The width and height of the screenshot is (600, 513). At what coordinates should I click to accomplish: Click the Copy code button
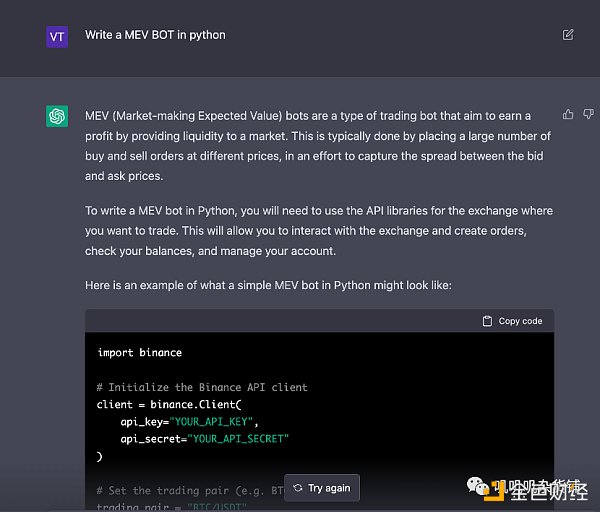[512, 321]
